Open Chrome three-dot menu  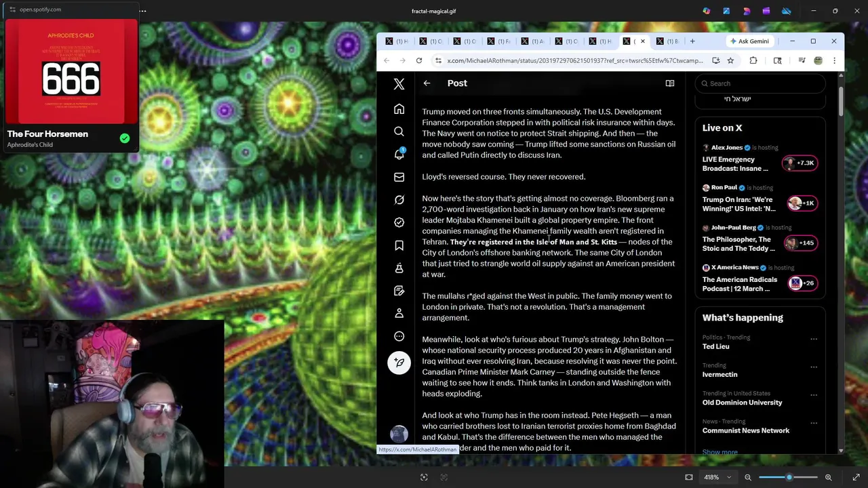(834, 60)
